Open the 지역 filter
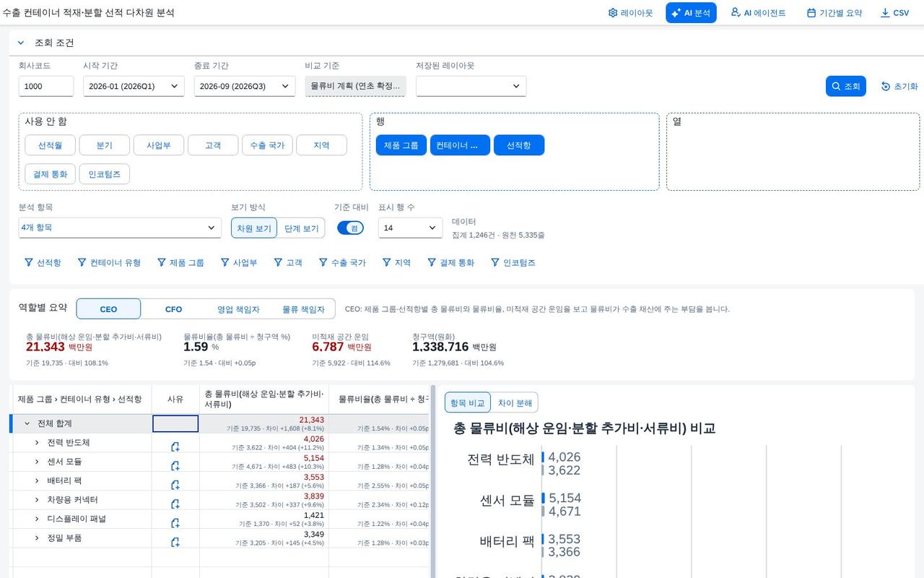This screenshot has height=578, width=924. pyautogui.click(x=396, y=263)
